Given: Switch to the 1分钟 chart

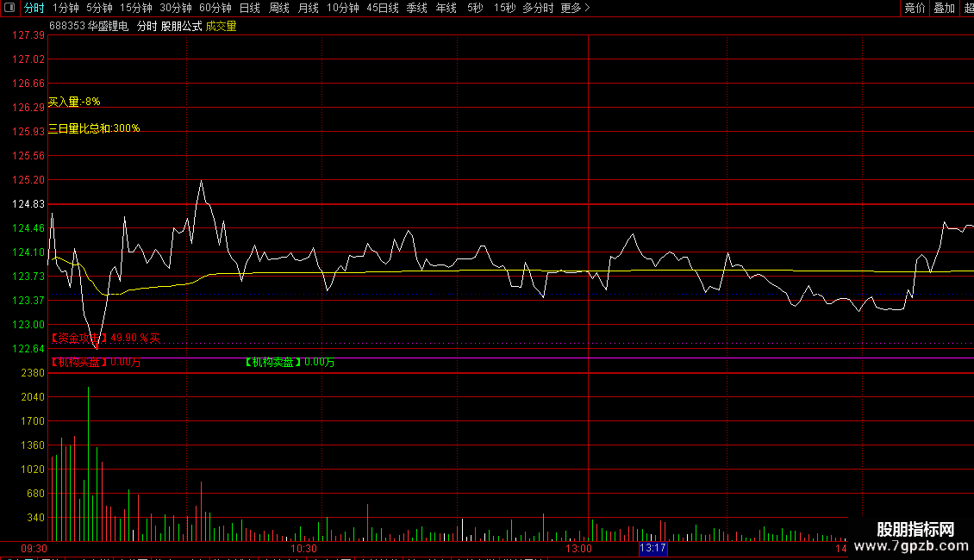Looking at the screenshot, I should tap(66, 8).
